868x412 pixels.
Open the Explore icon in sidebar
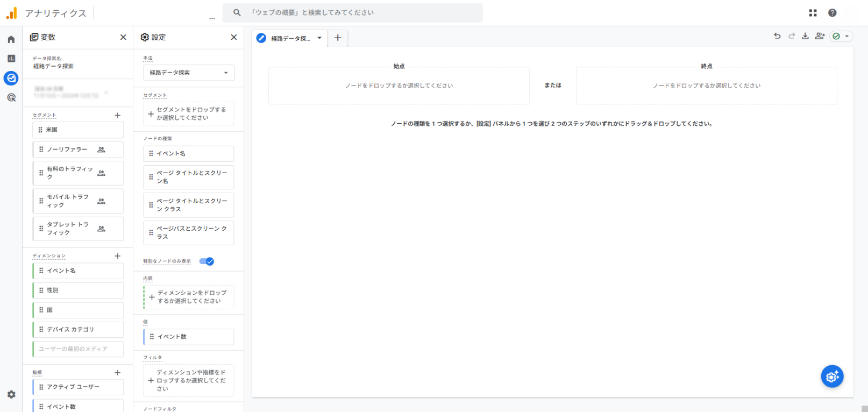[x=11, y=78]
